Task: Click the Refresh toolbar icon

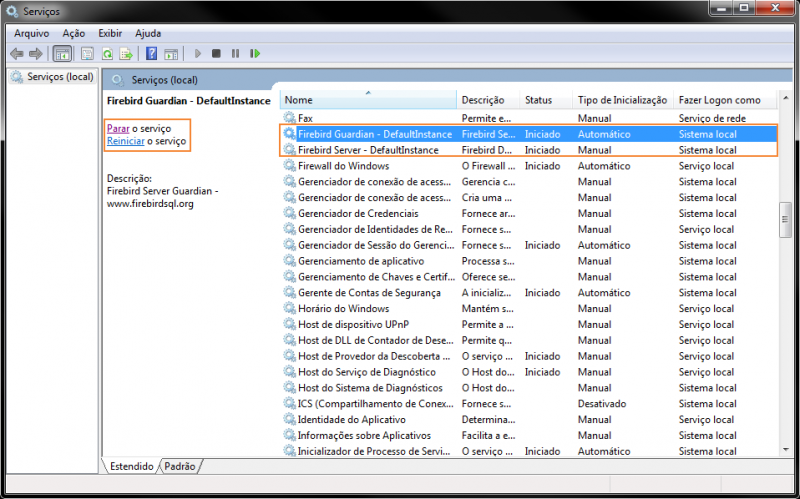Action: (x=107, y=54)
